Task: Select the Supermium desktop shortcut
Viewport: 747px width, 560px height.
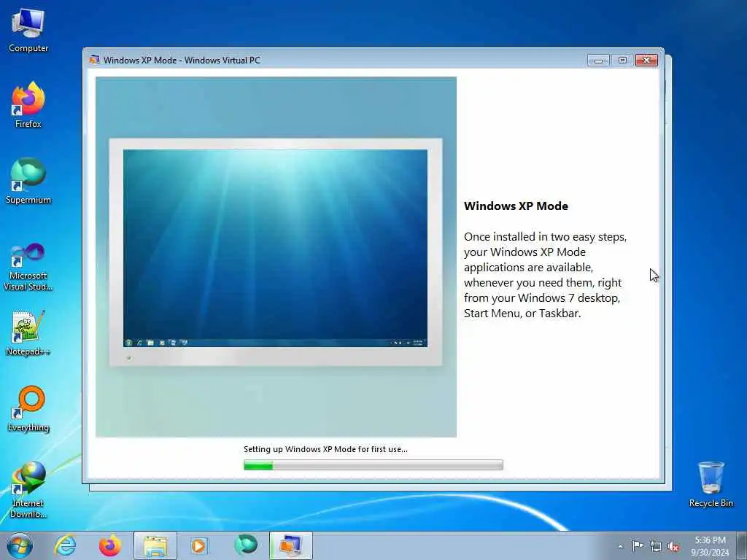Action: (28, 181)
